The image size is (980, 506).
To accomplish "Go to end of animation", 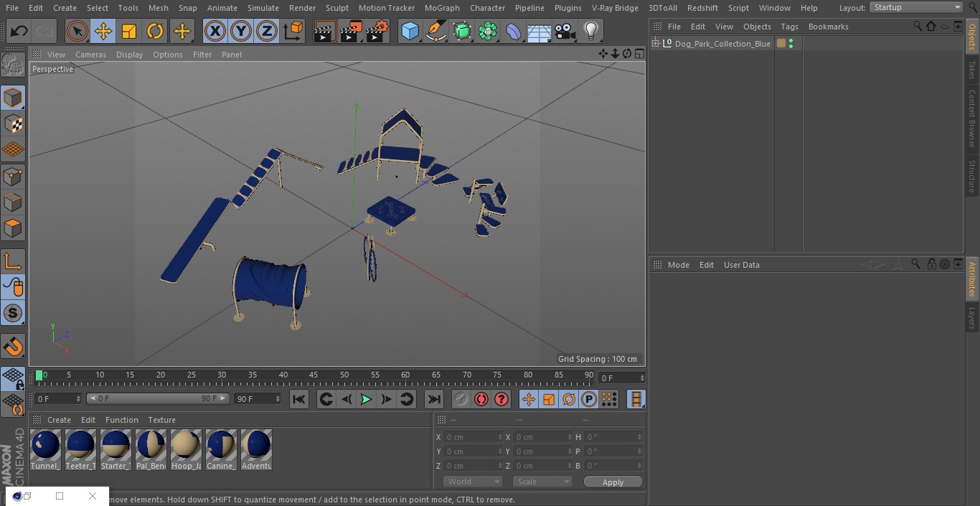I will click(x=434, y=399).
